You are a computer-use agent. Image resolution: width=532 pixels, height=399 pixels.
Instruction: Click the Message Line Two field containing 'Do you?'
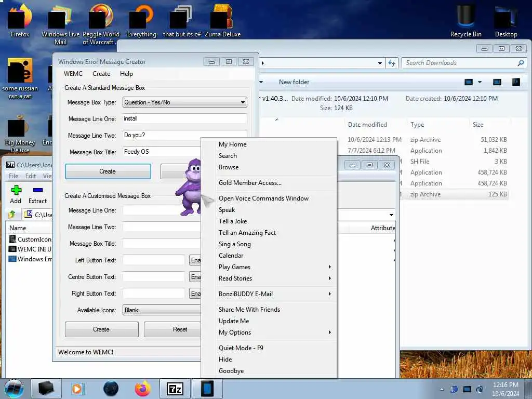pyautogui.click(x=184, y=135)
